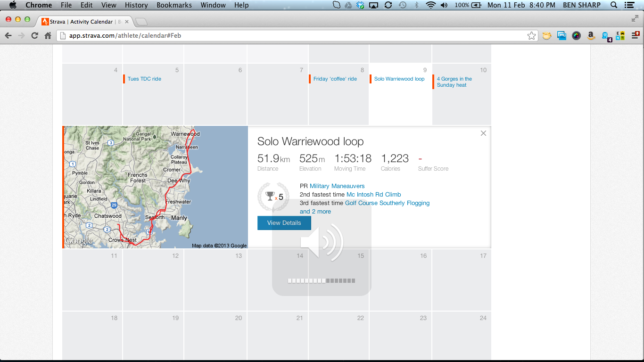Select the Strava Activity Calendar tab
This screenshot has height=362, width=644.
tap(80, 22)
